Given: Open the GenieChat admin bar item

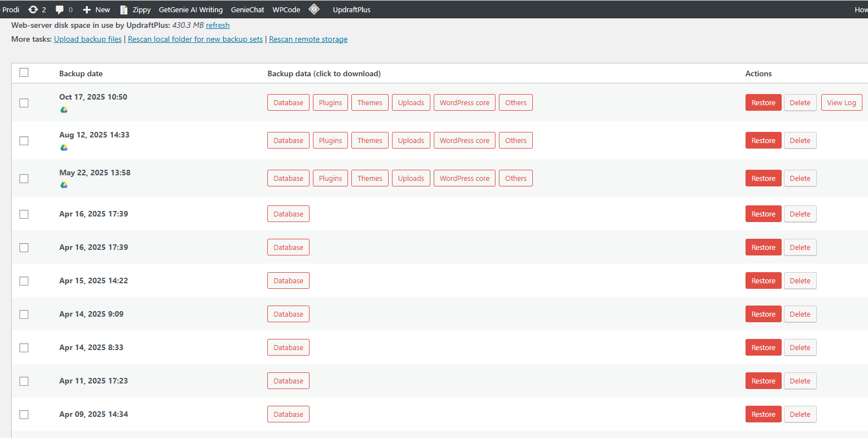Looking at the screenshot, I should click(x=247, y=9).
